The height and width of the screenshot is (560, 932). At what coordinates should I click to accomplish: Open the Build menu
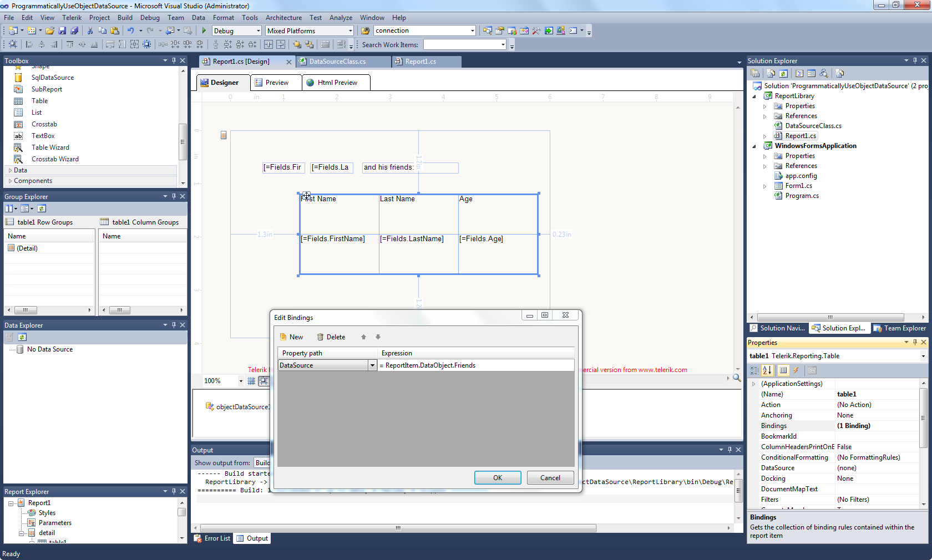click(x=125, y=18)
